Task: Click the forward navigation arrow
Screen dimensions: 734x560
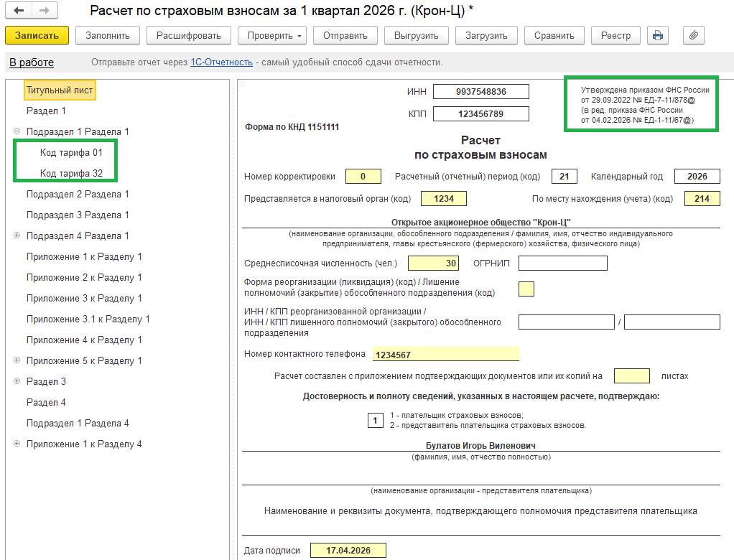Action: click(x=43, y=11)
